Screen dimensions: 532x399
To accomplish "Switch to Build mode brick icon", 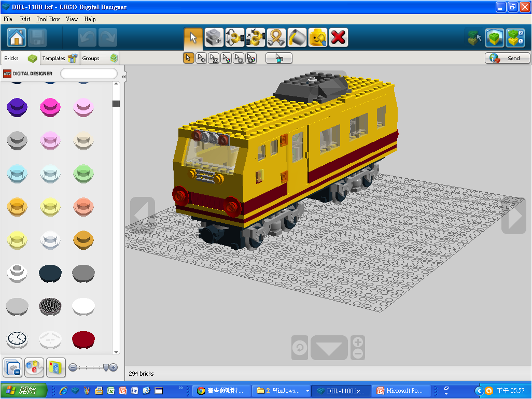I will pos(474,38).
